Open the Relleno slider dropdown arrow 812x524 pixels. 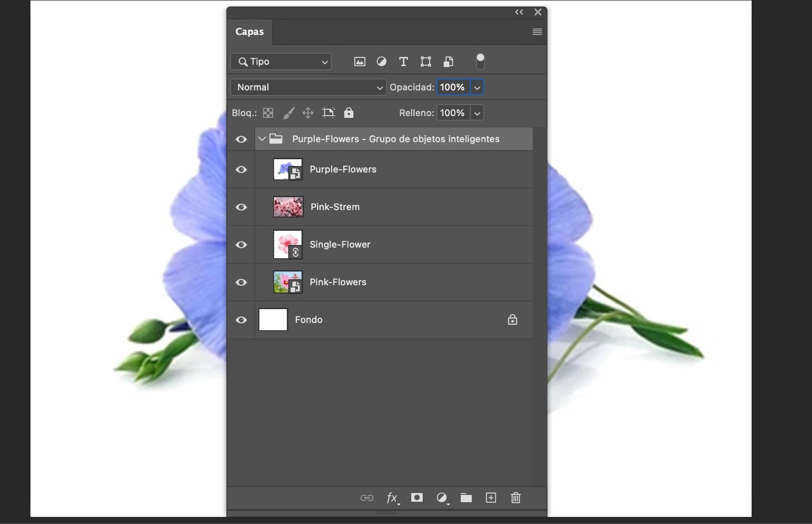tap(477, 113)
